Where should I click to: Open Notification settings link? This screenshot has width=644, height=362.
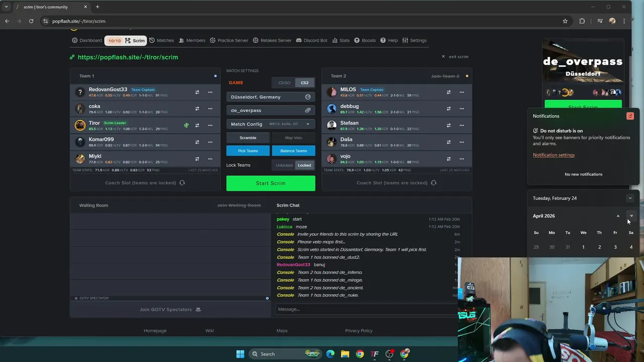(x=553, y=155)
